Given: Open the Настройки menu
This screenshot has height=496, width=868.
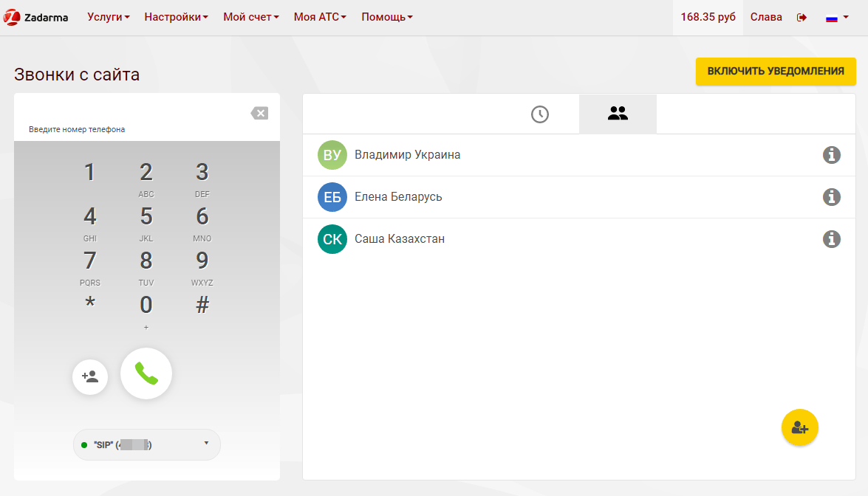Looking at the screenshot, I should coord(176,17).
